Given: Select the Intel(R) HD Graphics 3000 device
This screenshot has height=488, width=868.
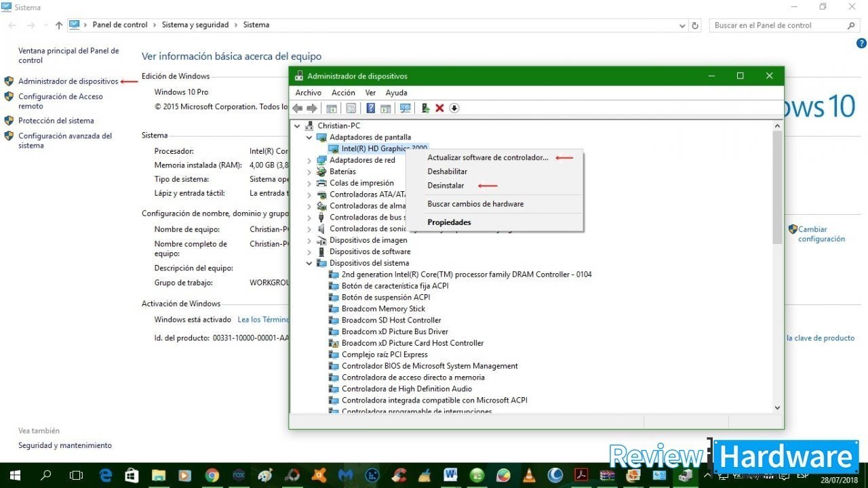Looking at the screenshot, I should [384, 148].
